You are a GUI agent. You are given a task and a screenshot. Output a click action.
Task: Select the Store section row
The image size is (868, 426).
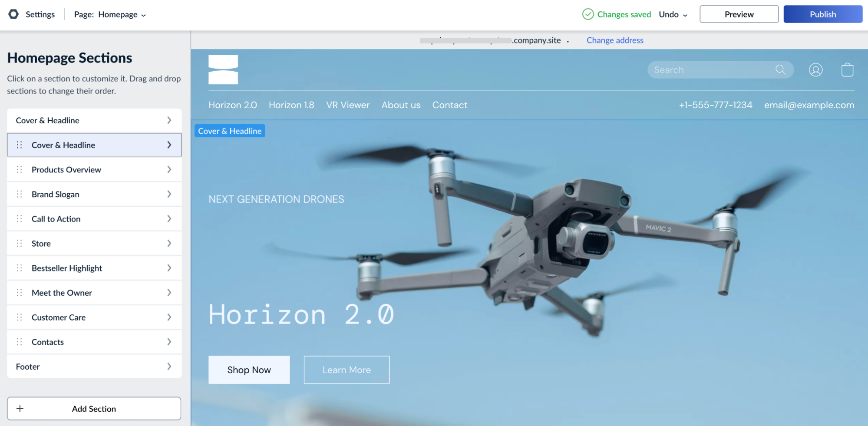pyautogui.click(x=94, y=244)
